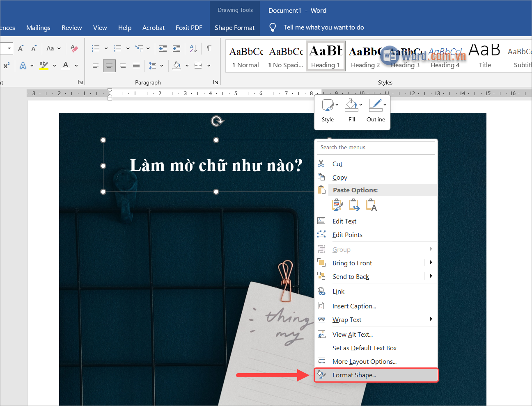Justify paragraph text
This screenshot has width=532, height=406.
pyautogui.click(x=136, y=66)
